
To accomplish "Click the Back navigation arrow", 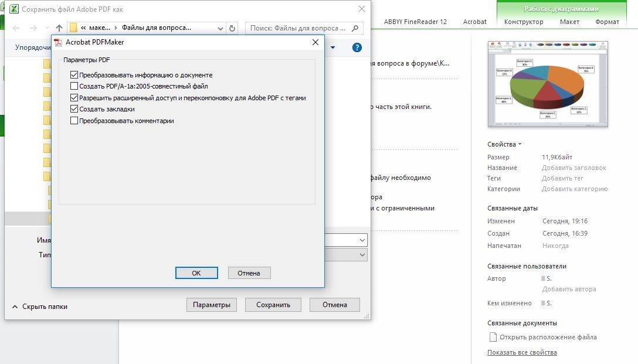I will (16, 28).
